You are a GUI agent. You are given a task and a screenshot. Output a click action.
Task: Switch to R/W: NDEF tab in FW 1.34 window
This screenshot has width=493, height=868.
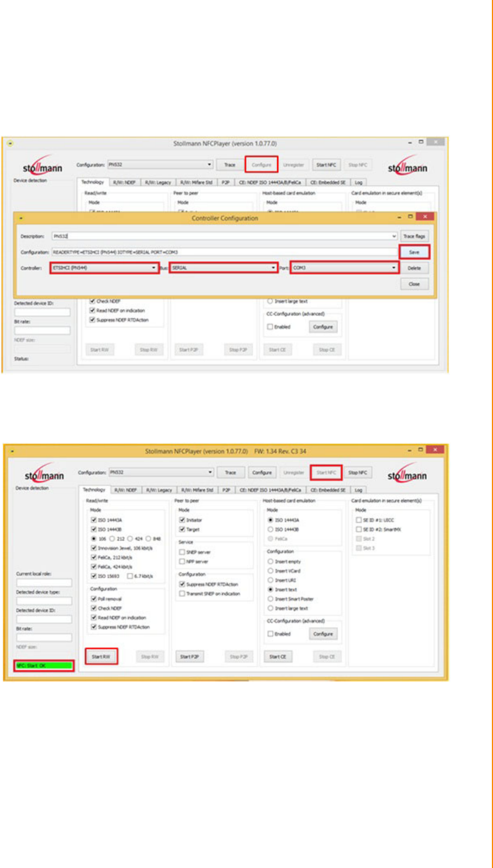pyautogui.click(x=126, y=490)
